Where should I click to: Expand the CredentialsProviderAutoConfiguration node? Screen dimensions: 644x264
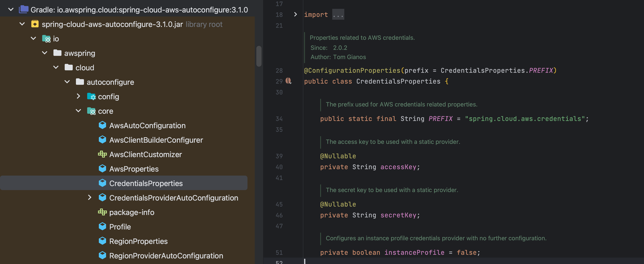tap(90, 197)
